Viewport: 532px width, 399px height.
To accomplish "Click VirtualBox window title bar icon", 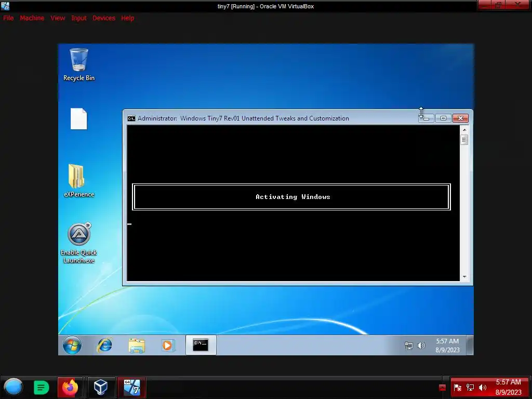I will (5, 6).
